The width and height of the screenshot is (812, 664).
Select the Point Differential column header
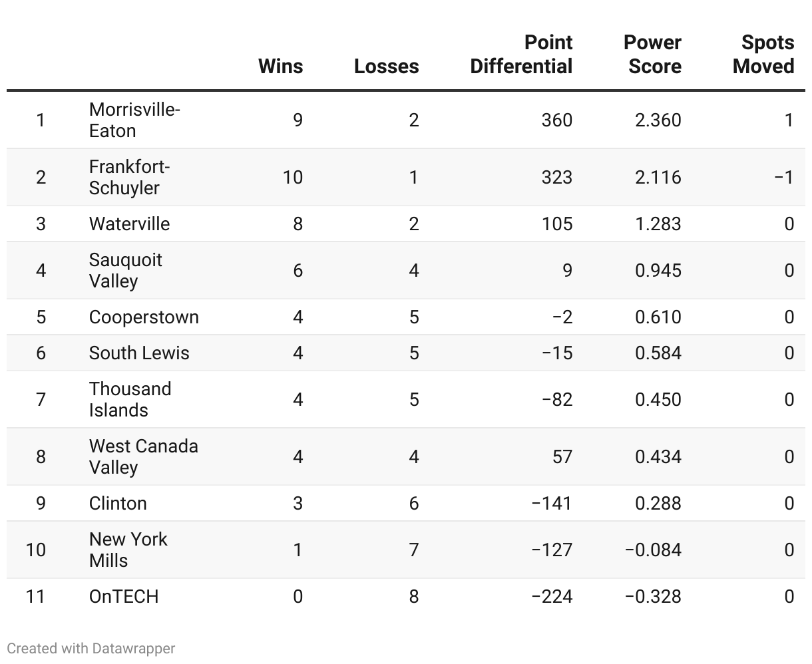521,55
